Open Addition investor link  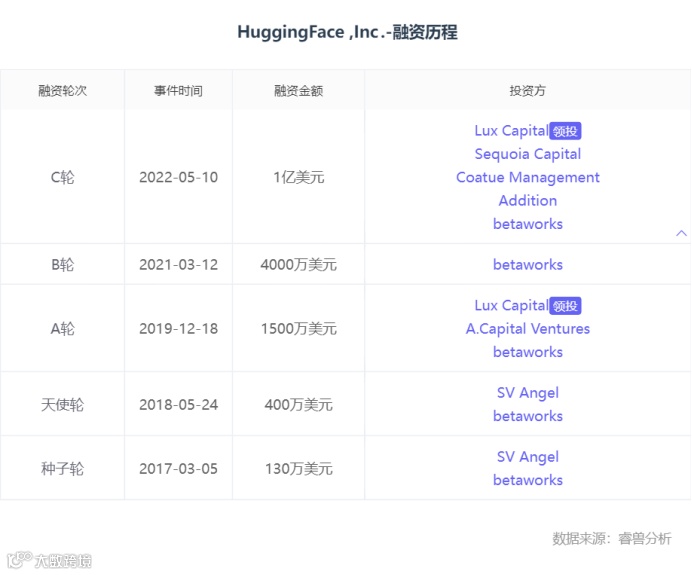pos(527,201)
